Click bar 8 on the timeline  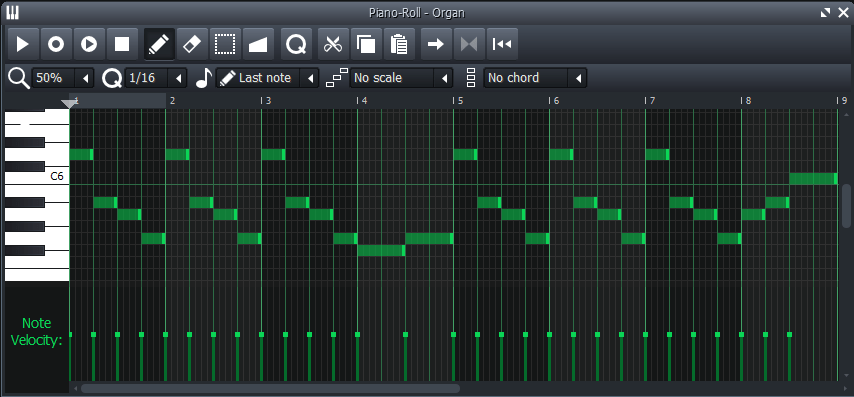[747, 101]
